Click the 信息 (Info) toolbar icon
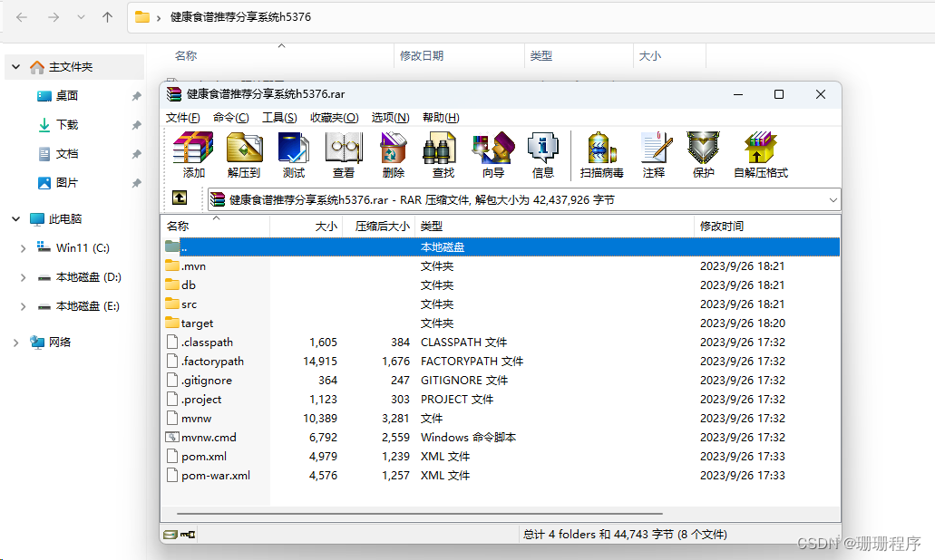Viewport: 935px width, 560px height. point(542,148)
